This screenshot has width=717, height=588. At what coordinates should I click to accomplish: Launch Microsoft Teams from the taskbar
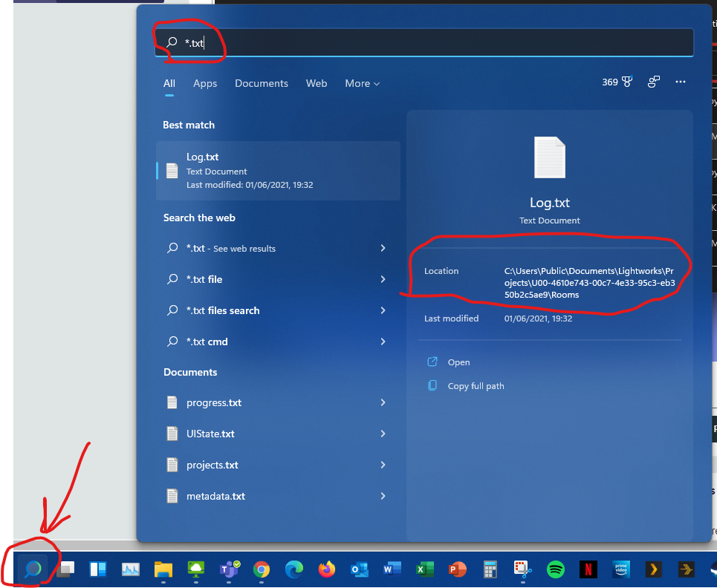229,569
